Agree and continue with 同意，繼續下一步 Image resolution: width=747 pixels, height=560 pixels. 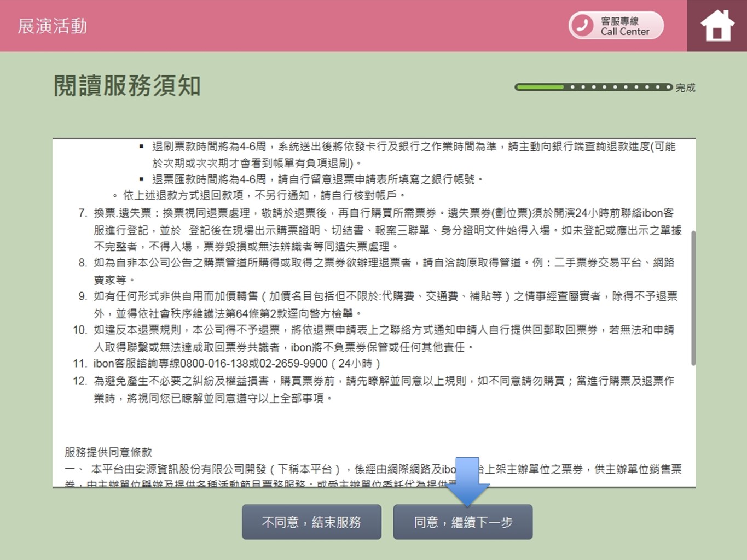point(463,522)
